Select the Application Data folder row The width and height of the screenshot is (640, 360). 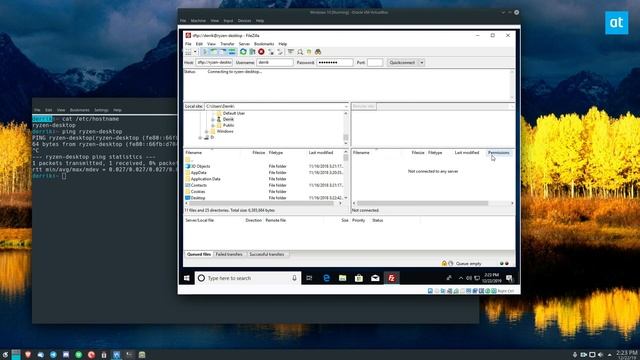click(x=264, y=179)
